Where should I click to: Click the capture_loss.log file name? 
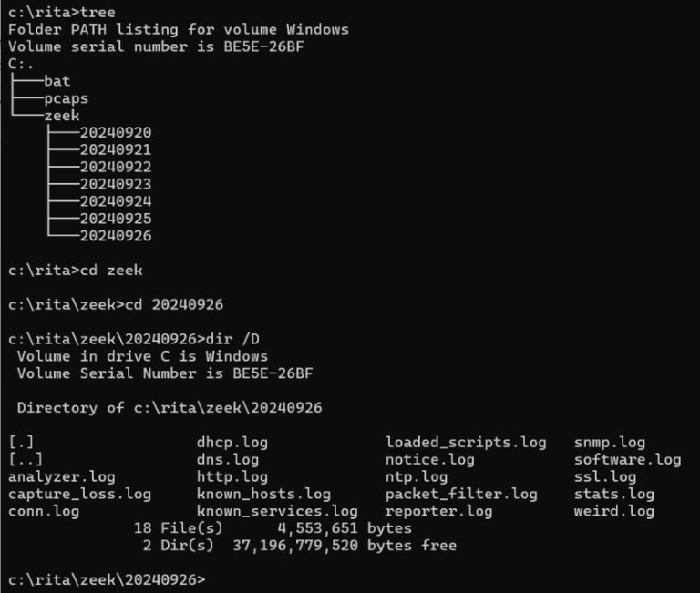click(79, 494)
